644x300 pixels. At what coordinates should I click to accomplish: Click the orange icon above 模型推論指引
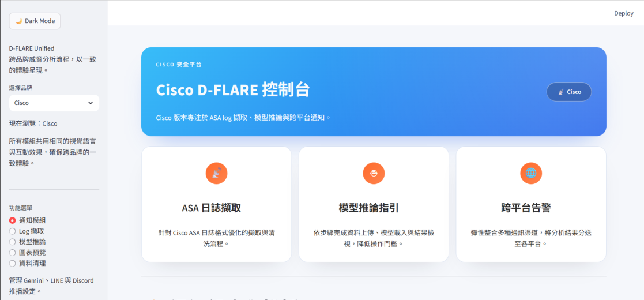click(x=374, y=173)
